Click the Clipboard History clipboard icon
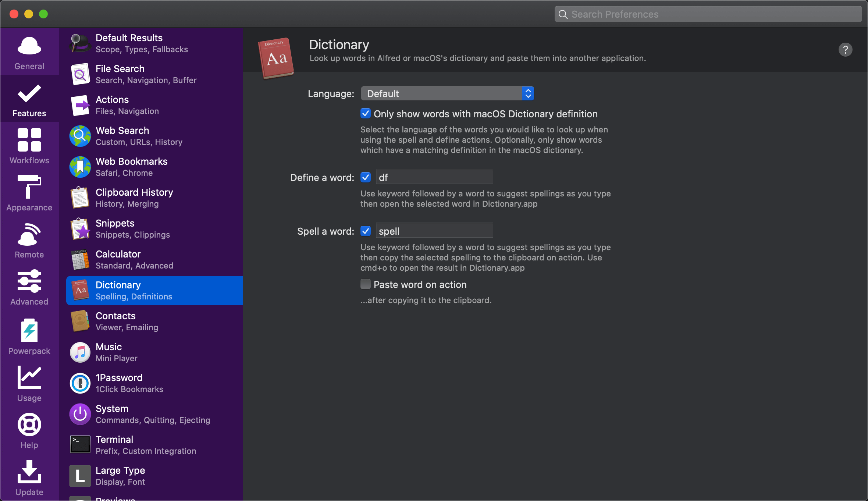The image size is (868, 501). [x=80, y=198]
